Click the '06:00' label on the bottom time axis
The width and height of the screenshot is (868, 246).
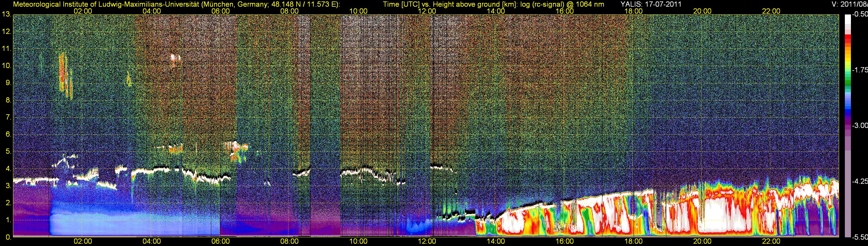(x=220, y=242)
